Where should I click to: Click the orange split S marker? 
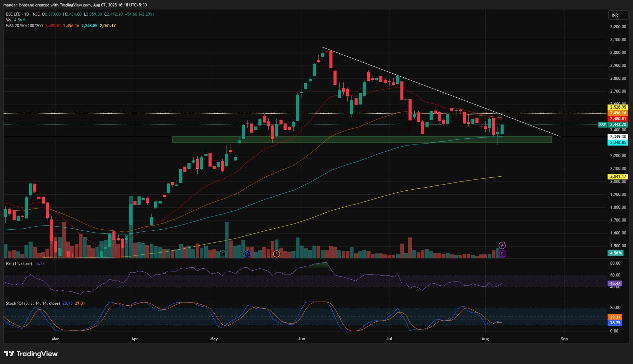276,254
